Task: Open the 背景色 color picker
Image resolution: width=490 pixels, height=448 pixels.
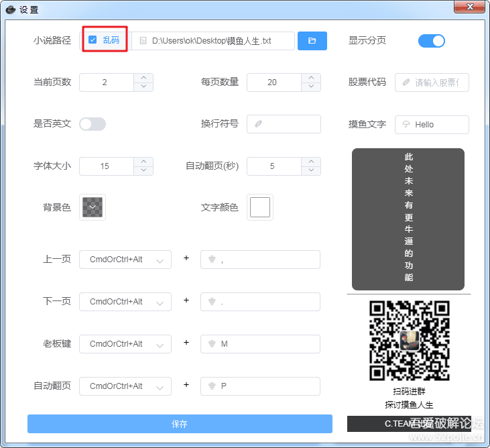Action: pyautogui.click(x=93, y=207)
